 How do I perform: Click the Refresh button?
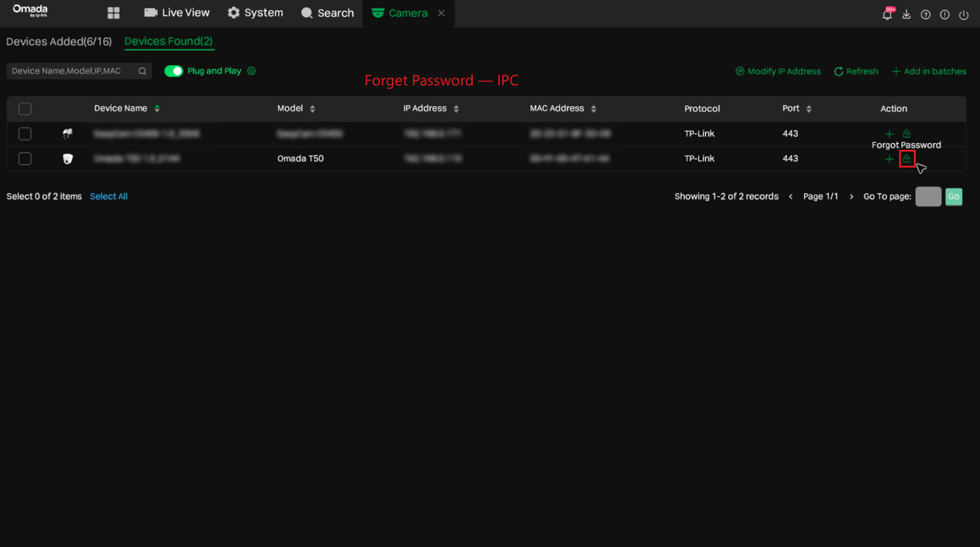856,71
